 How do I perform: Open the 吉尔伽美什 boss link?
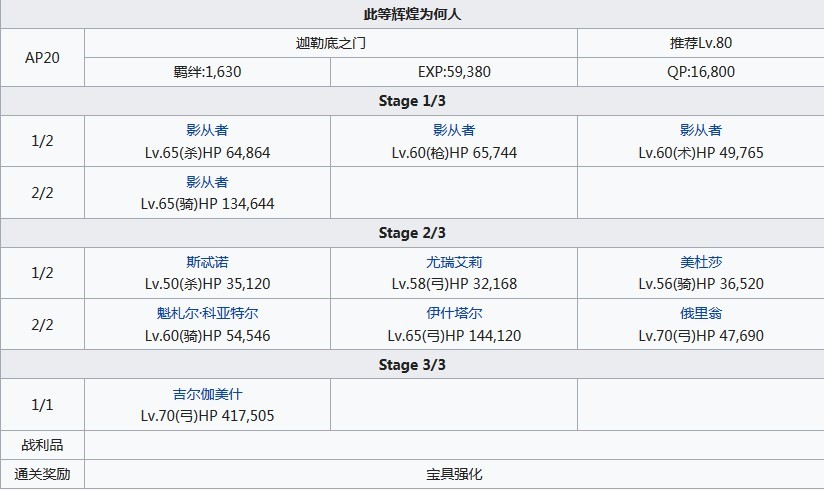click(x=207, y=394)
